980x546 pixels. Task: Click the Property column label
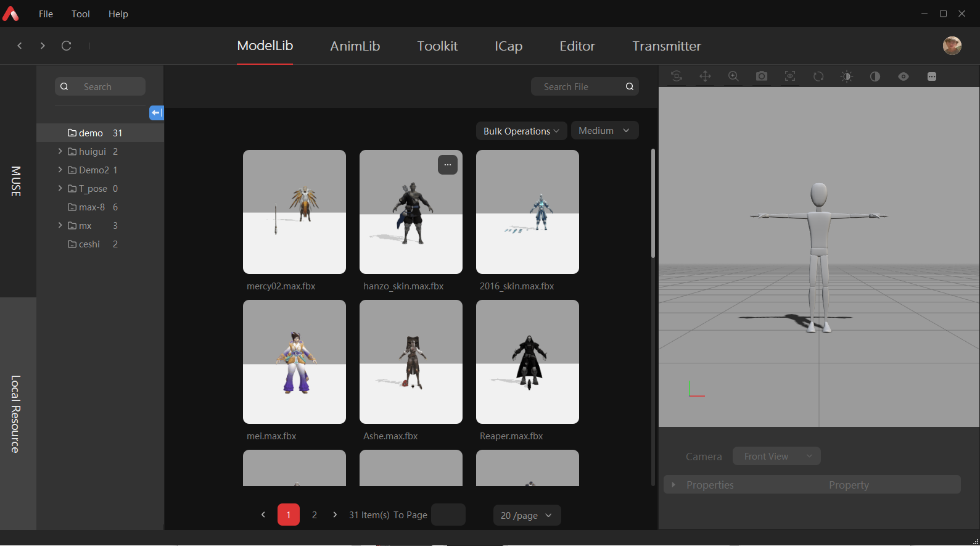(x=849, y=485)
